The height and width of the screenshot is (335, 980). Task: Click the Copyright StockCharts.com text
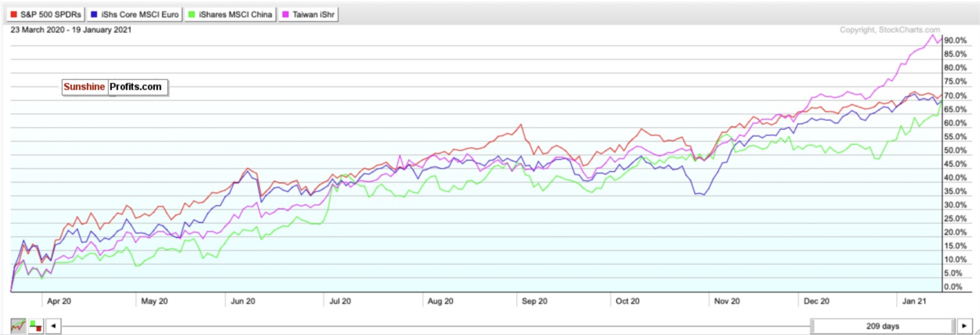coord(890,30)
